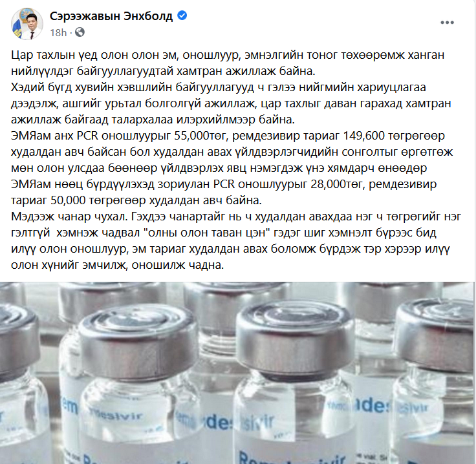Click the word 'таларахалаа' line ending 'байна.'

153,120
